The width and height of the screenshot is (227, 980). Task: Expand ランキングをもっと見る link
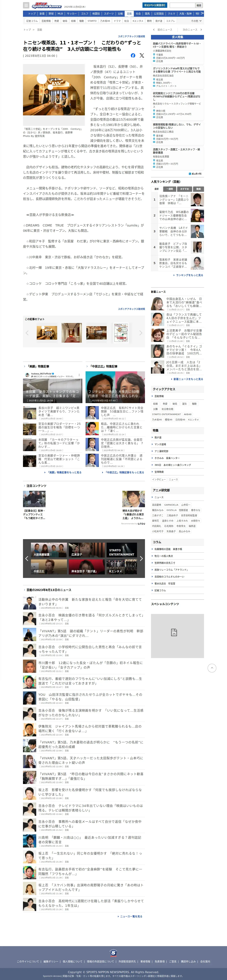click(x=188, y=275)
